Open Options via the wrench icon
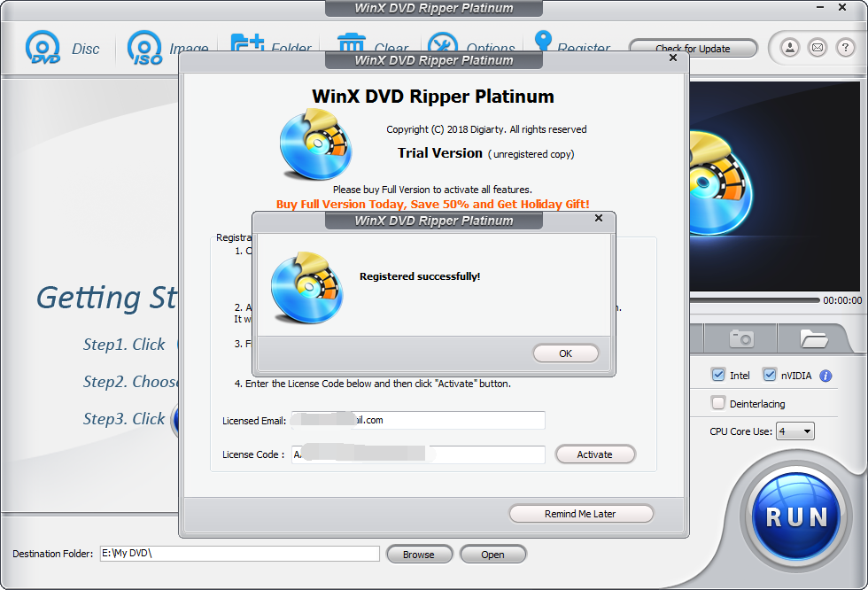The image size is (868, 590). (442, 43)
